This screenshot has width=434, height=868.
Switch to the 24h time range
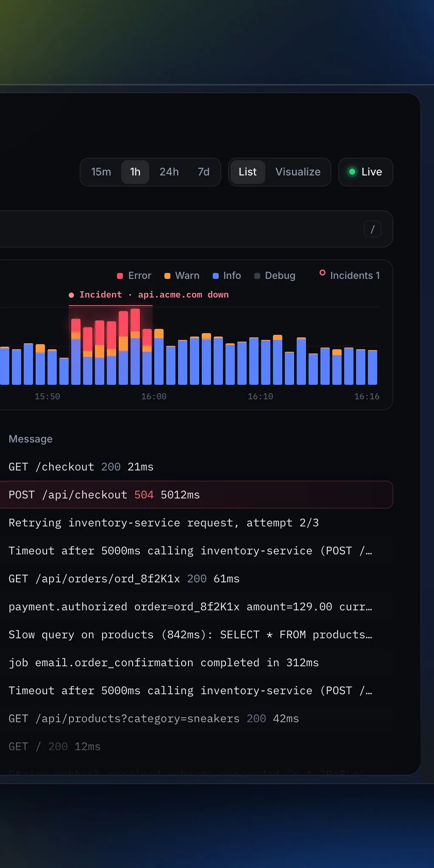click(169, 172)
